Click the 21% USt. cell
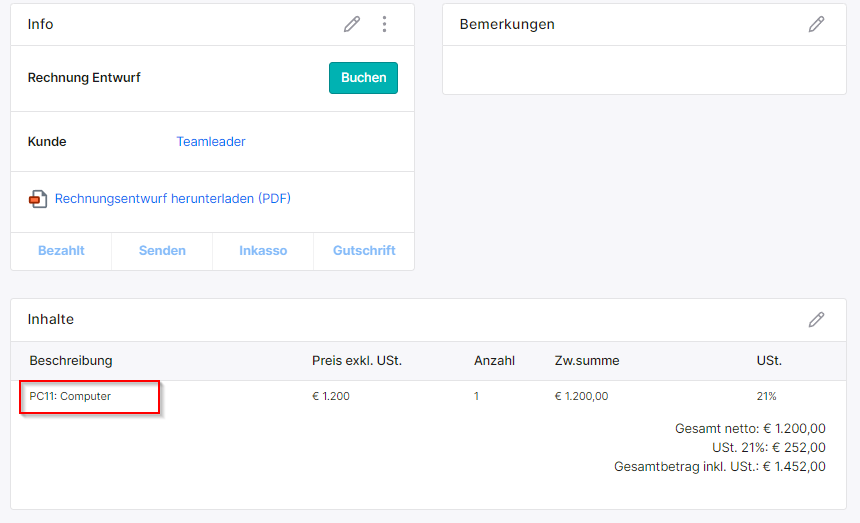Image resolution: width=860 pixels, height=523 pixels. (766, 396)
